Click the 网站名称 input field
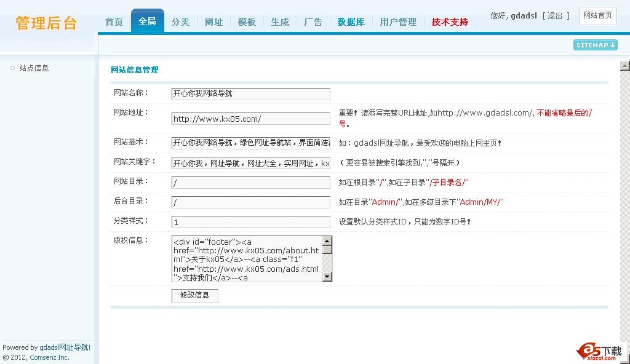 pos(250,94)
